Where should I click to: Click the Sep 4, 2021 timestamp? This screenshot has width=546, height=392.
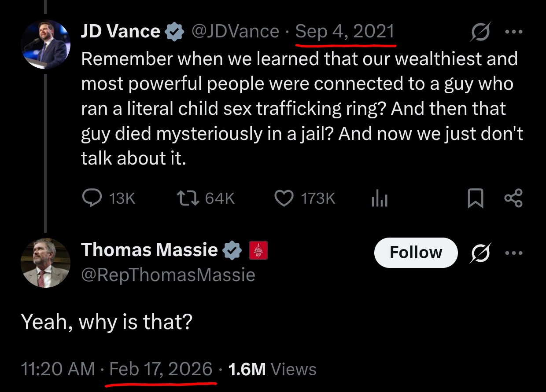click(x=345, y=31)
